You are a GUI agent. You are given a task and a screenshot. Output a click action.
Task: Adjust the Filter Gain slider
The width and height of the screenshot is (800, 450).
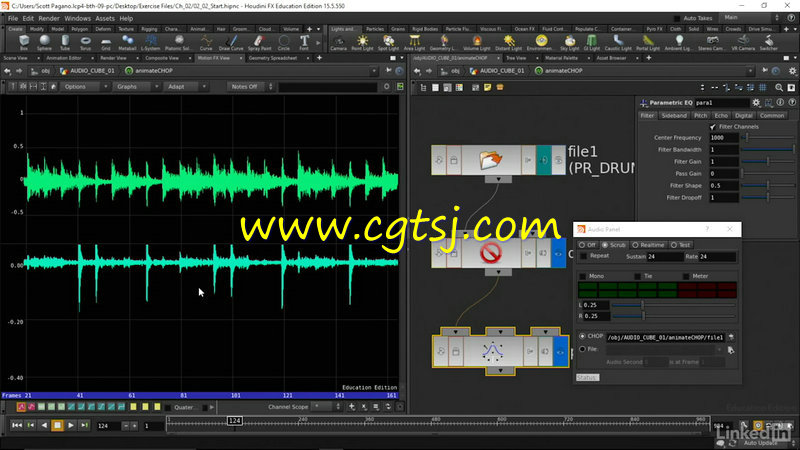click(x=768, y=161)
